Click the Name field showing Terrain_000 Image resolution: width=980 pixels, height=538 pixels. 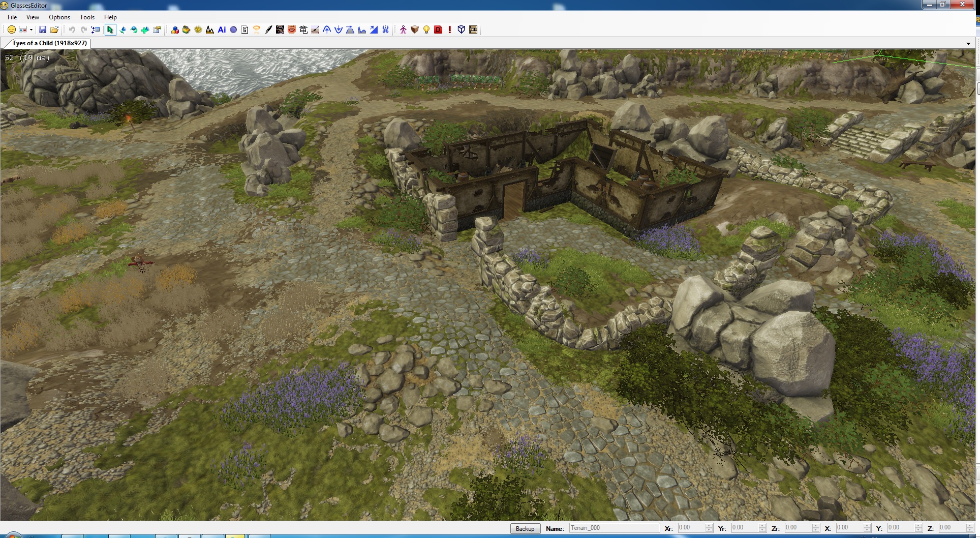(x=614, y=528)
